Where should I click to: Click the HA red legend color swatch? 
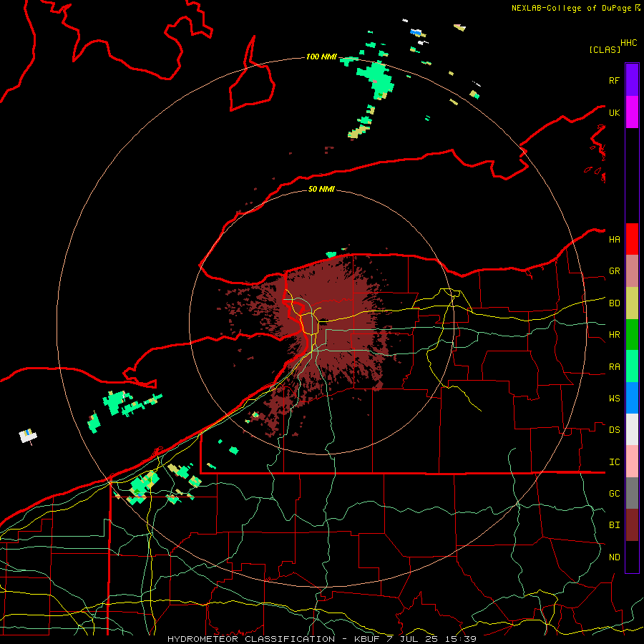click(x=632, y=239)
